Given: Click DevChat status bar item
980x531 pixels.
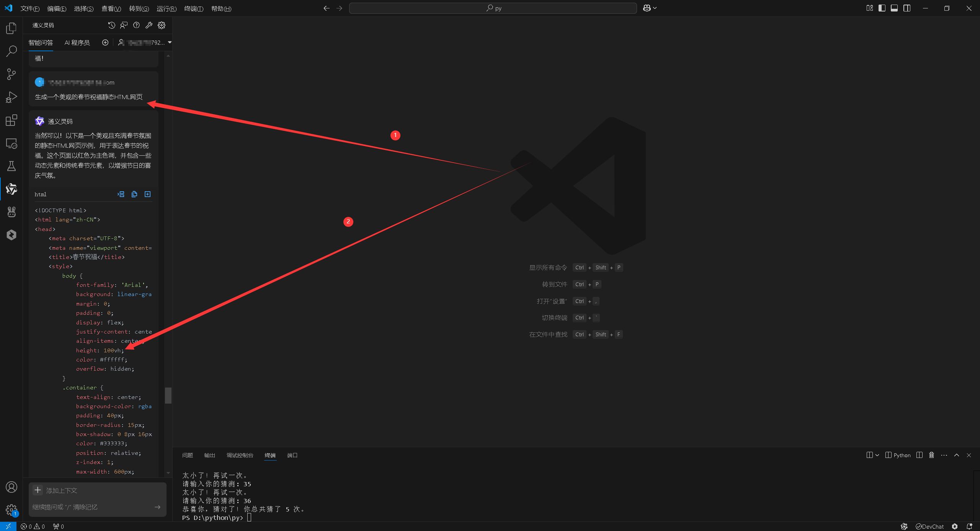Looking at the screenshot, I should 929,526.
